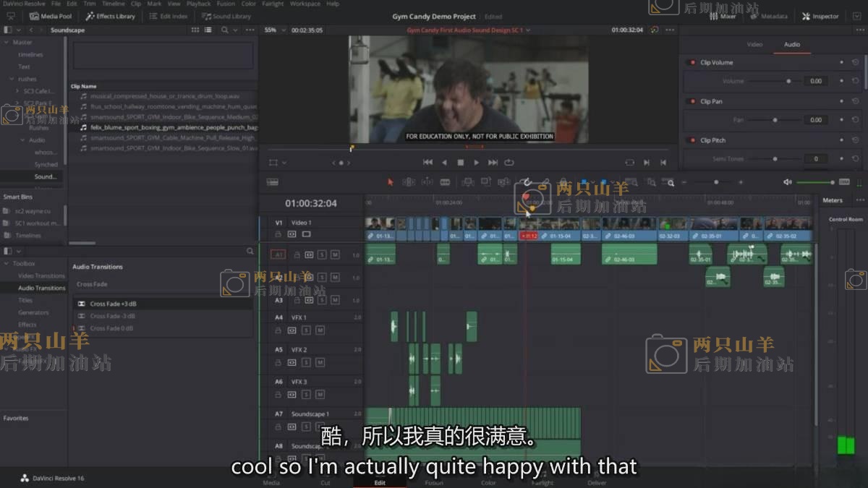The width and height of the screenshot is (868, 488).
Task: Open Effects Library panel
Action: click(x=111, y=16)
